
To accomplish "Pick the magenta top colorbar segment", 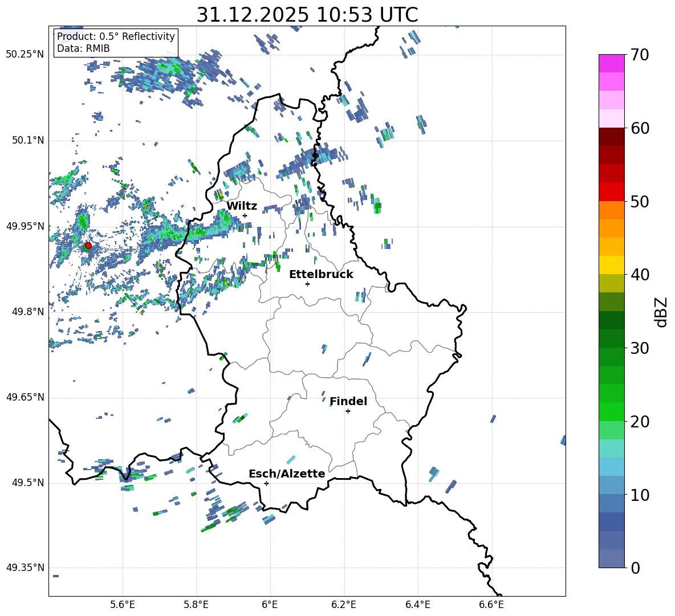I will click(x=611, y=64).
